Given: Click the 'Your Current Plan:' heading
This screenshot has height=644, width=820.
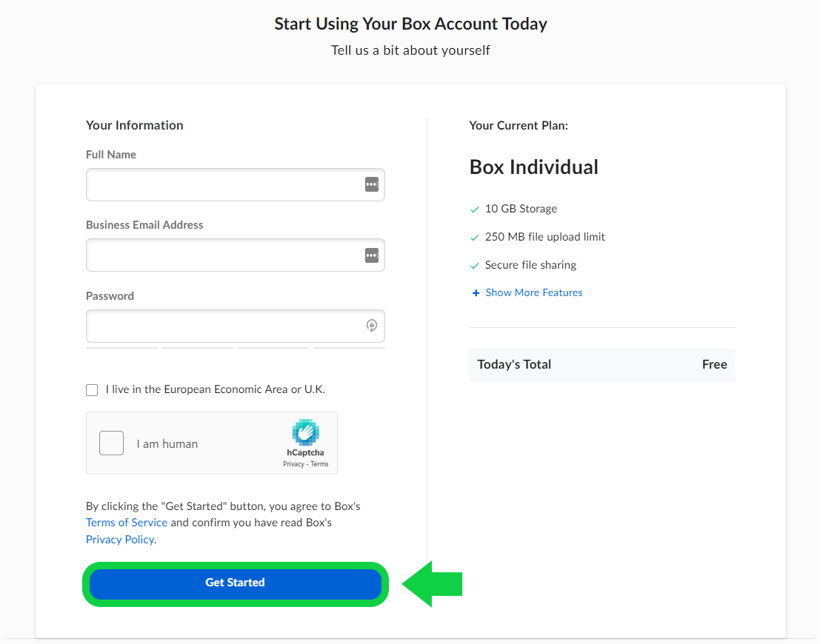Looking at the screenshot, I should tap(519, 125).
